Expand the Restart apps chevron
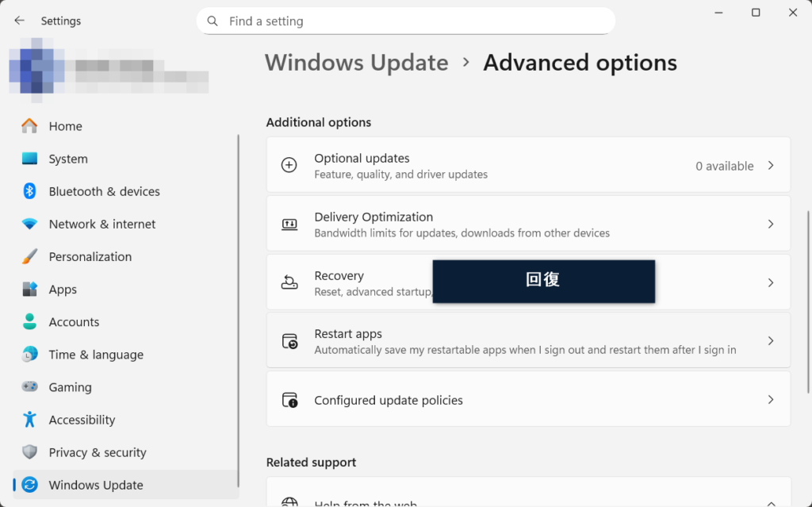812x507 pixels. pyautogui.click(x=770, y=340)
